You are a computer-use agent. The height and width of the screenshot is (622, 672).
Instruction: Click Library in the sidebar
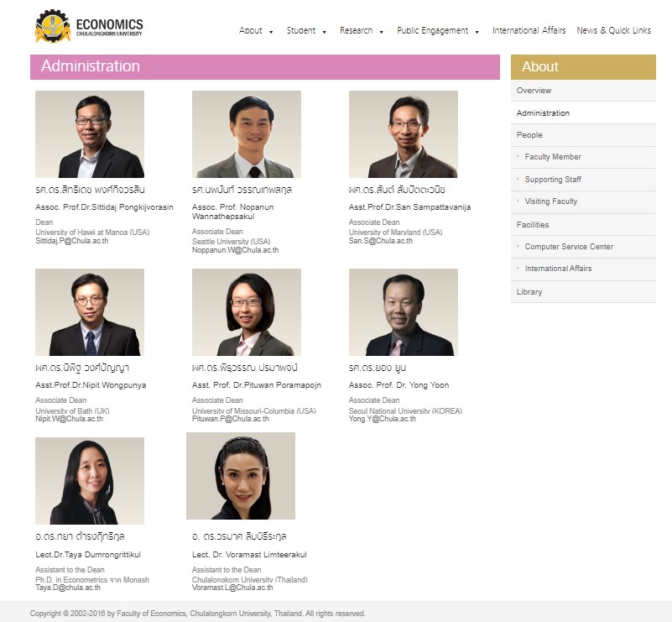(x=529, y=292)
